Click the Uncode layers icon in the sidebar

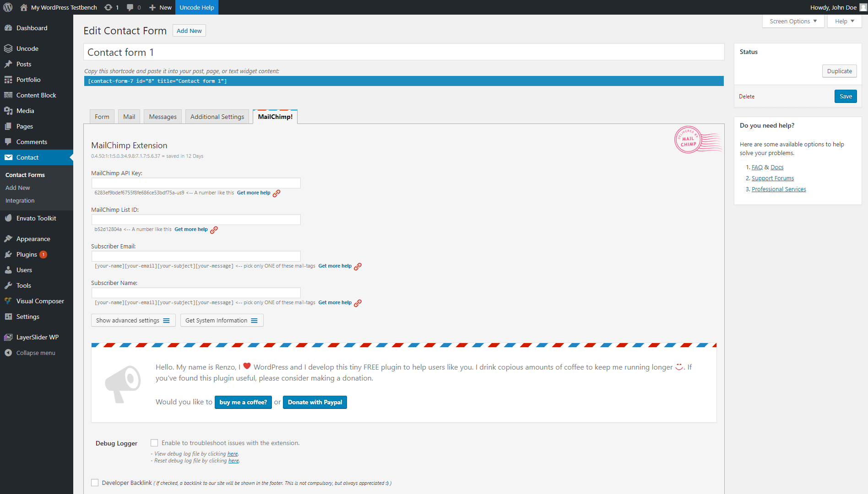[x=8, y=48]
